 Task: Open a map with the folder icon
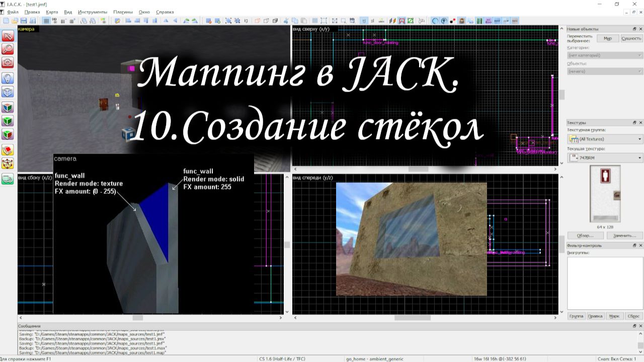[x=15, y=21]
